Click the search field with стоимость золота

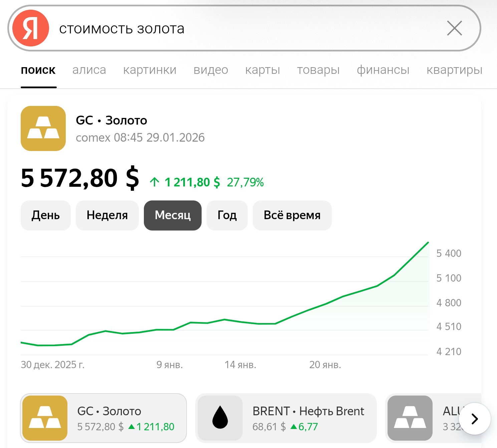pos(234,29)
